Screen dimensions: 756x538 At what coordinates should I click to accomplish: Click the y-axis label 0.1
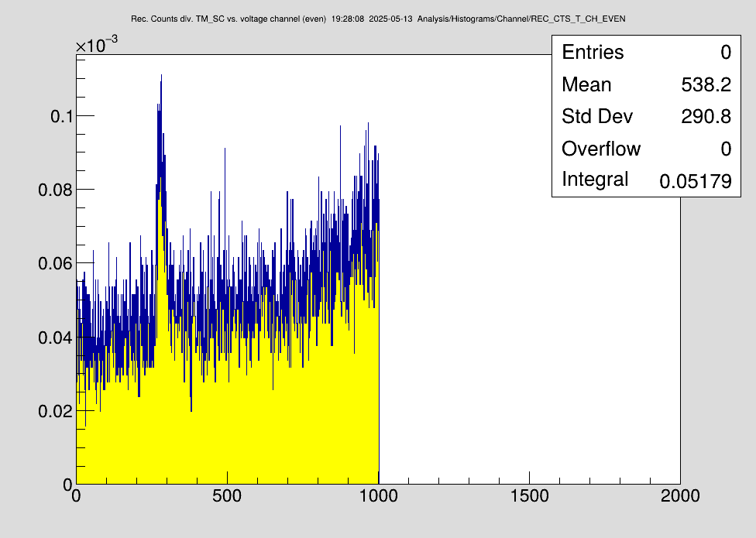pyautogui.click(x=62, y=116)
